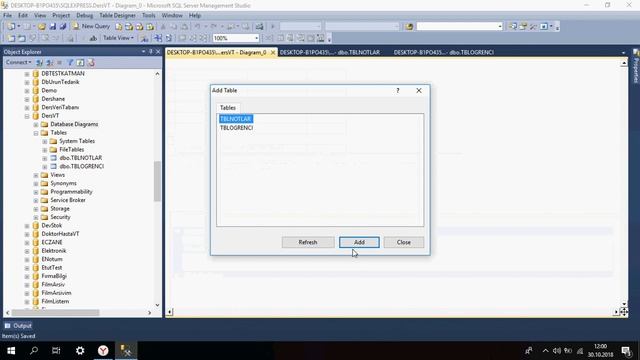Collapse the DersVT database node
The image size is (640, 360).
27,116
